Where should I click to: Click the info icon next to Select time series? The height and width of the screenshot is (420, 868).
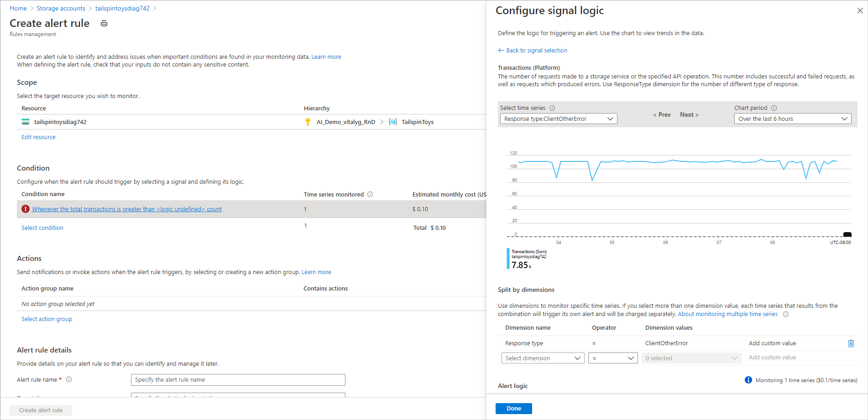point(552,108)
